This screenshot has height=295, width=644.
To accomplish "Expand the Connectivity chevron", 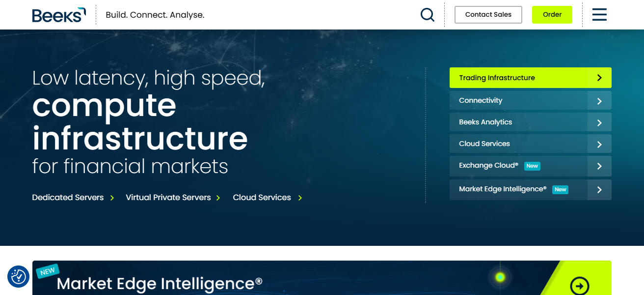I will tap(599, 100).
